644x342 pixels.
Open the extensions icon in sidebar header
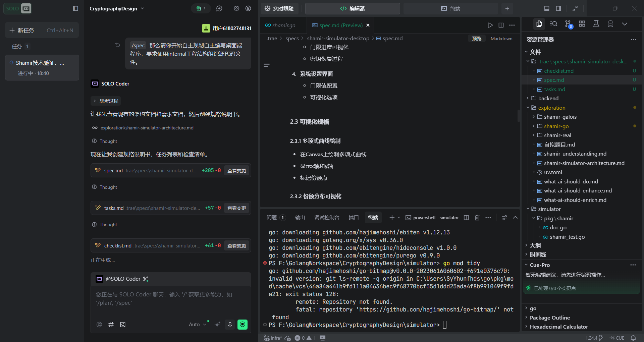pos(582,24)
